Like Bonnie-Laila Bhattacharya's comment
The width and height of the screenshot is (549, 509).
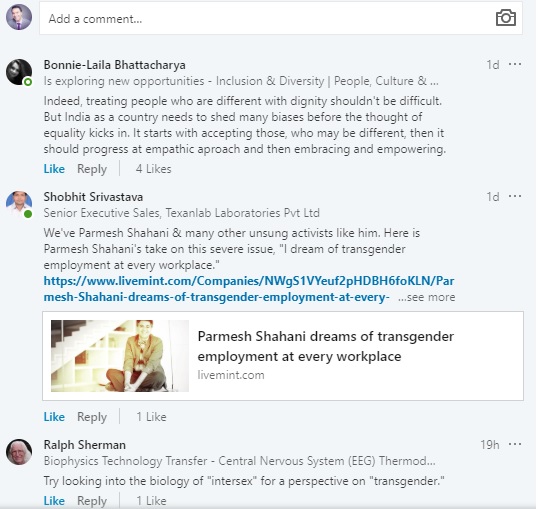tap(54, 169)
